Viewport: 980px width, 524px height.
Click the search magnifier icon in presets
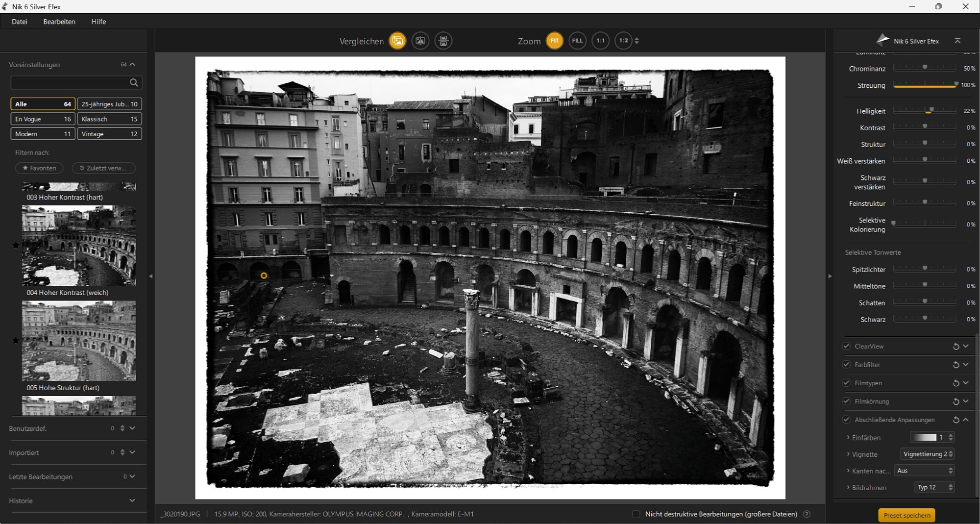(134, 82)
